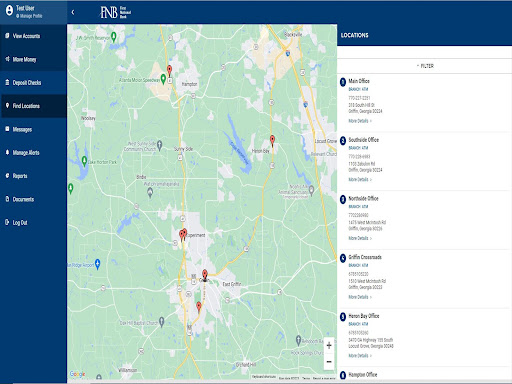Click the red map pin at Heron Bay
The image size is (512, 384).
272,140
